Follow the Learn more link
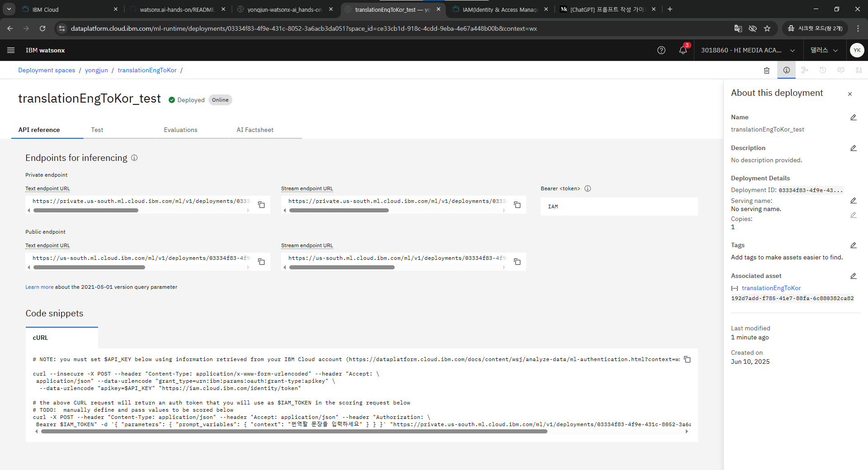Viewport: 868px width, 470px height. click(x=39, y=287)
